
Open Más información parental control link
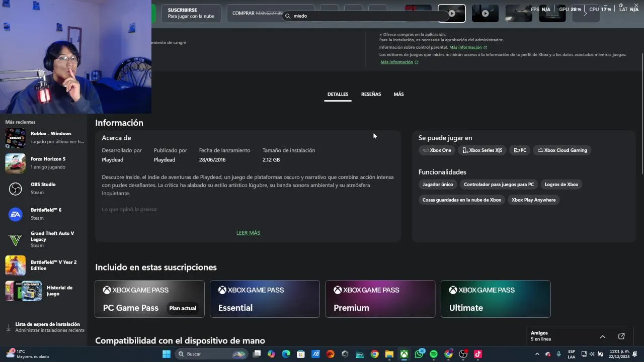click(x=465, y=47)
